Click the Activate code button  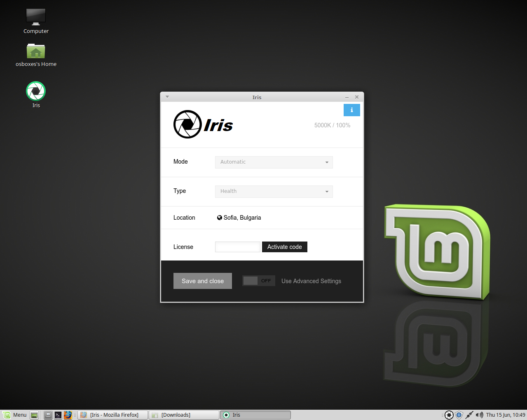point(285,247)
